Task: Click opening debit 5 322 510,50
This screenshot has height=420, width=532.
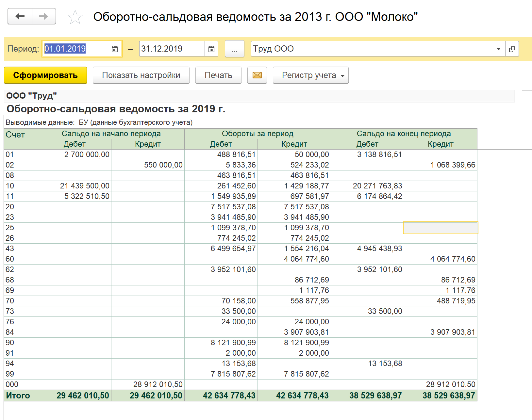Action: point(87,196)
